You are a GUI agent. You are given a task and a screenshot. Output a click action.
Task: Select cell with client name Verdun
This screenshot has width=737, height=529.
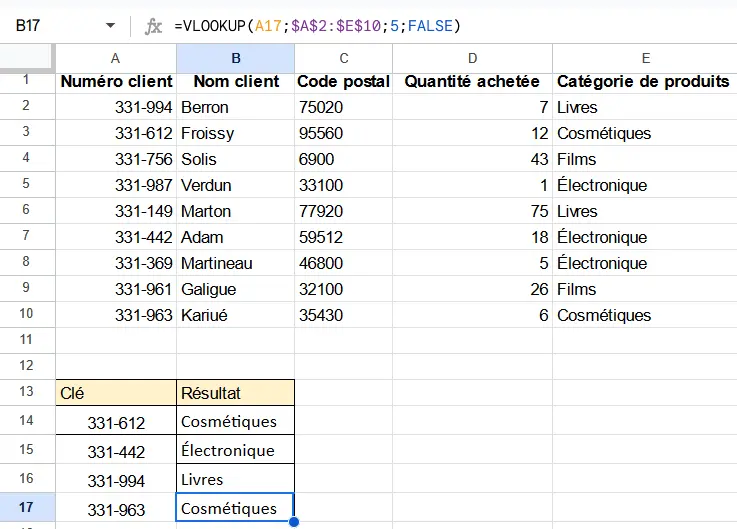235,185
